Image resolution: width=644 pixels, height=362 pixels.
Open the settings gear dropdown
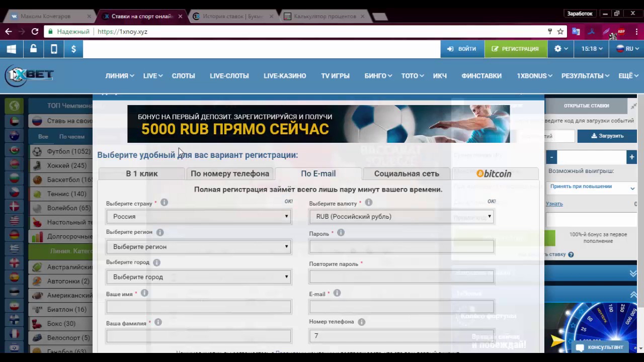click(561, 49)
